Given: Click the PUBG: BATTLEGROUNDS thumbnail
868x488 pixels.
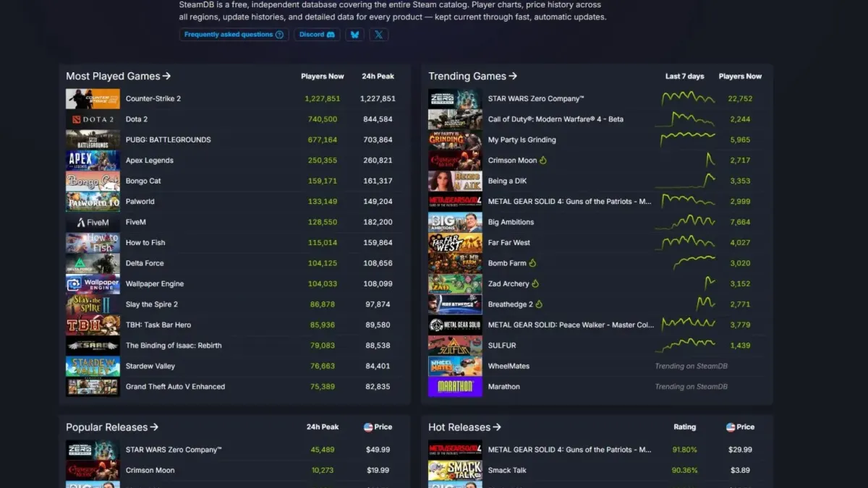Looking at the screenshot, I should coord(93,140).
